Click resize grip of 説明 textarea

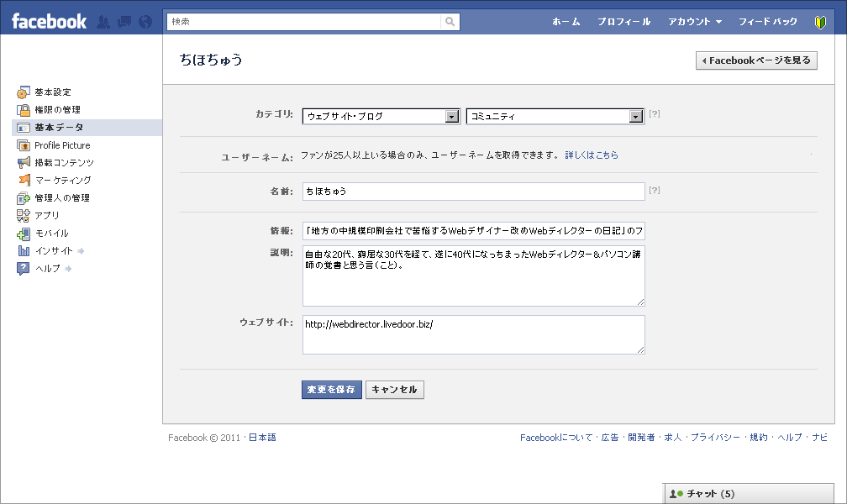pyautogui.click(x=640, y=302)
